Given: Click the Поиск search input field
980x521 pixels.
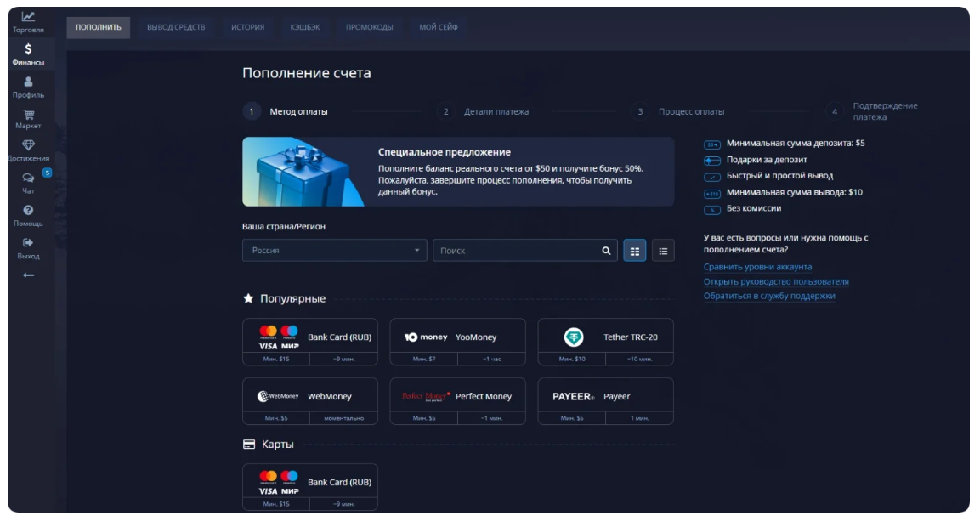Looking at the screenshot, I should tap(525, 251).
